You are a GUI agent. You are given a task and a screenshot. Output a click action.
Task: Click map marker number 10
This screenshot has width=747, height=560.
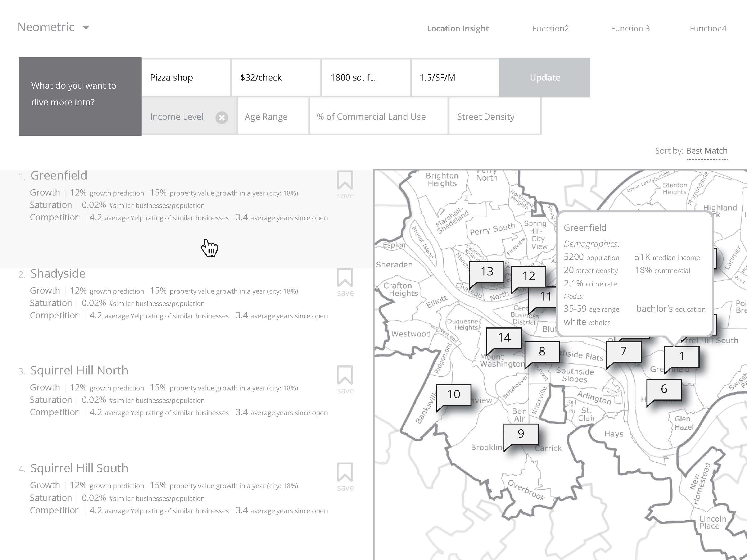coord(454,394)
